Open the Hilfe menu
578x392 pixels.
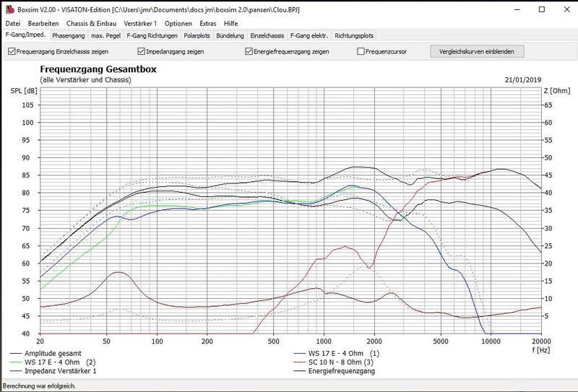(x=231, y=24)
